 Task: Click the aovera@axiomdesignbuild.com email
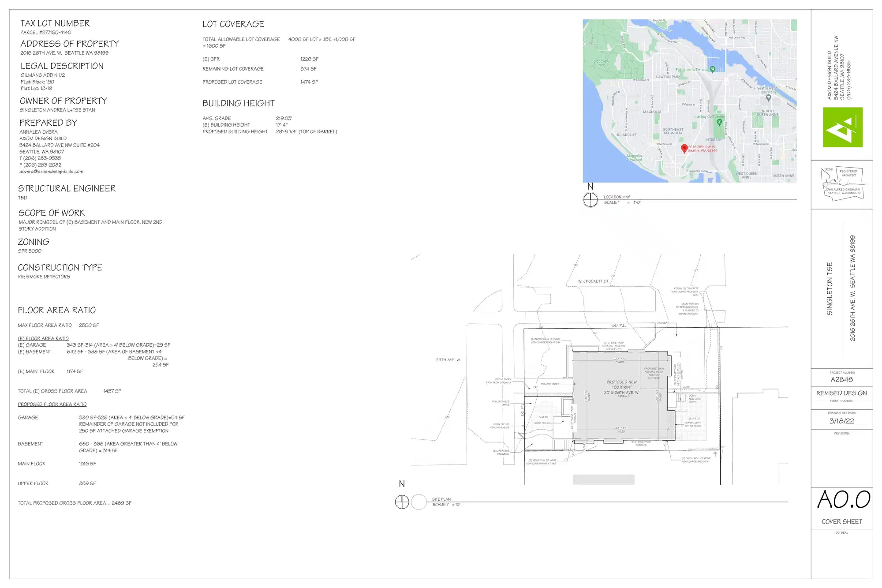tap(51, 172)
